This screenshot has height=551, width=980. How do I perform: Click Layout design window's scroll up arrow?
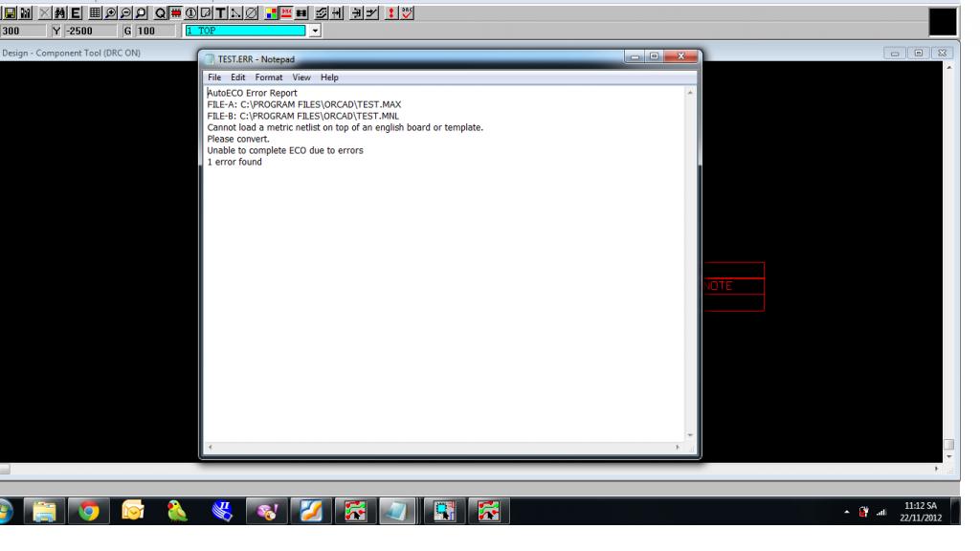(x=948, y=67)
